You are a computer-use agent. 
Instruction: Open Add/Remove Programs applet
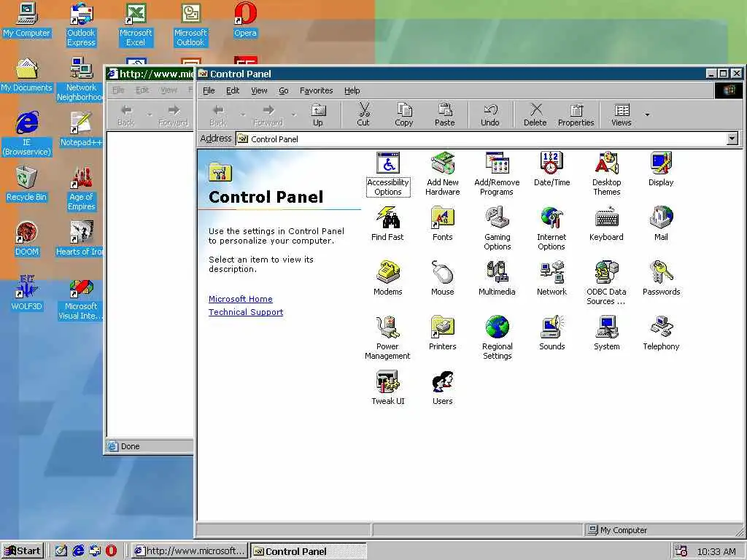pos(497,174)
